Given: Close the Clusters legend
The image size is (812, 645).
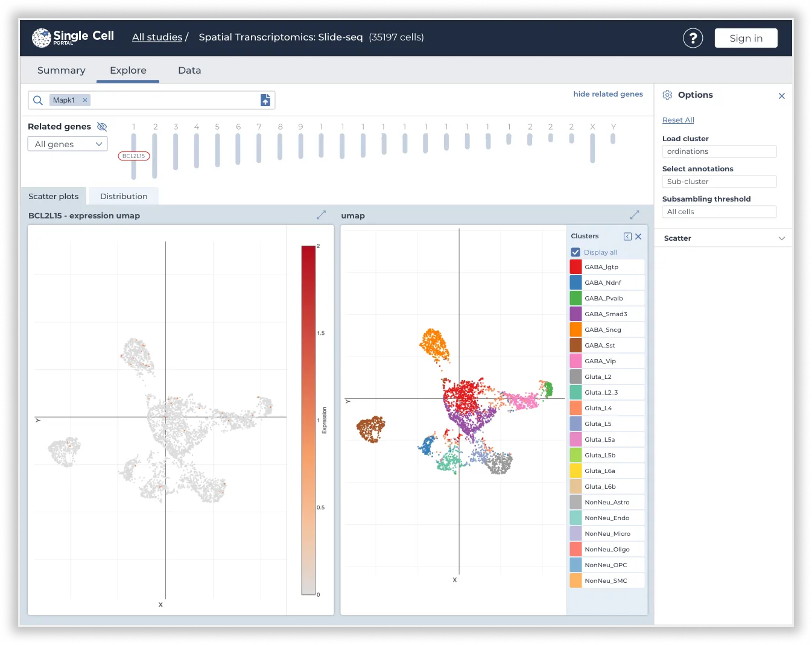Looking at the screenshot, I should click(x=638, y=237).
